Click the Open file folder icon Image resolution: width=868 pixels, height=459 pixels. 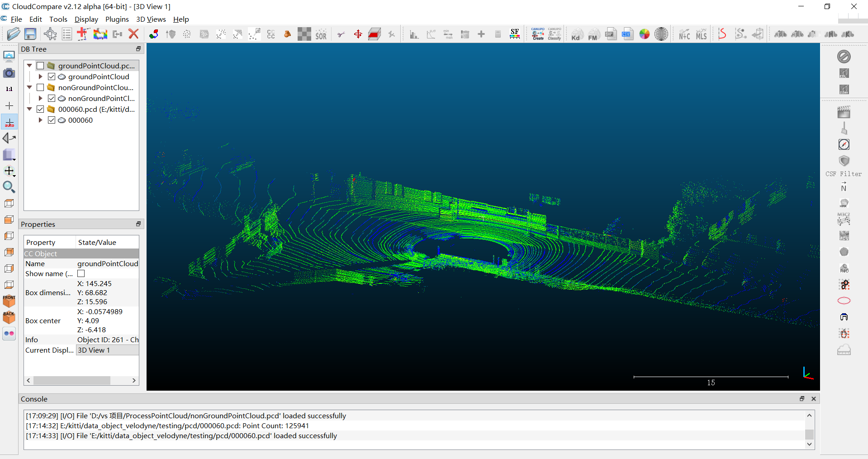click(x=13, y=34)
